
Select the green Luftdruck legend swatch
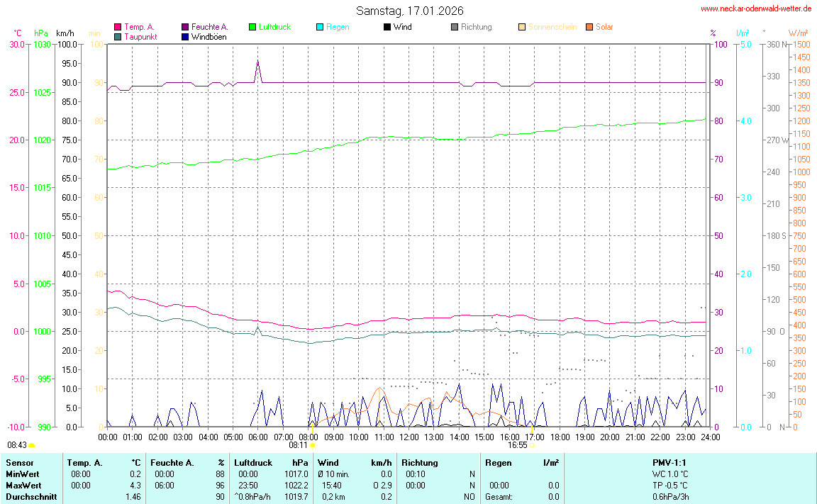(252, 27)
